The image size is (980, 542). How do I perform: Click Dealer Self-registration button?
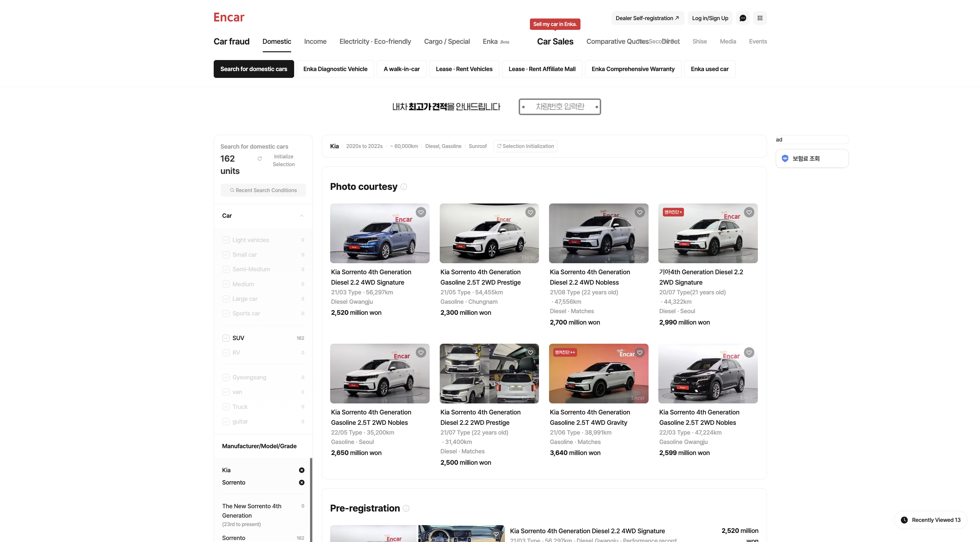click(x=648, y=18)
